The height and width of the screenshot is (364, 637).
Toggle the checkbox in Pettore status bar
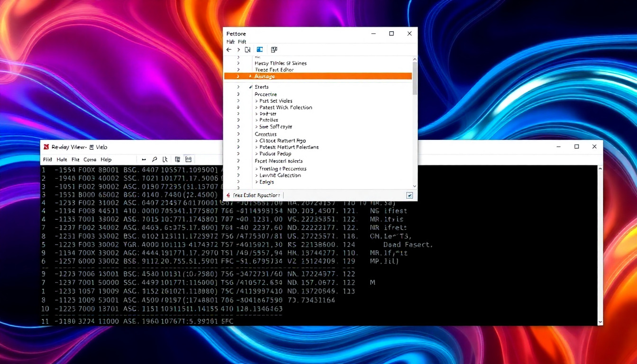409,195
